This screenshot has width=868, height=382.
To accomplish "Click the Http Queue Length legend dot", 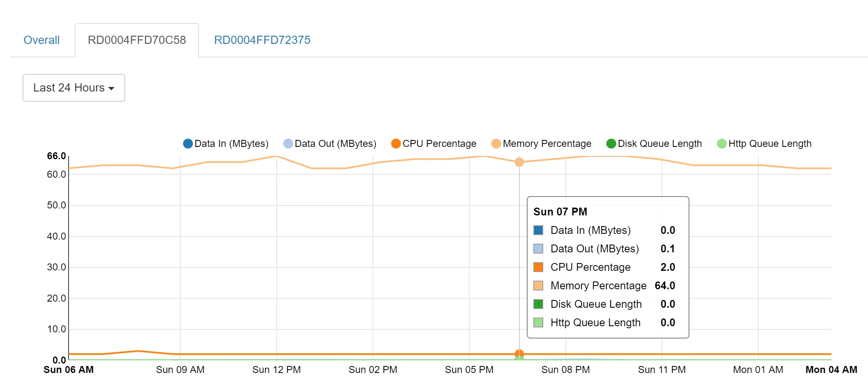I will coord(721,144).
